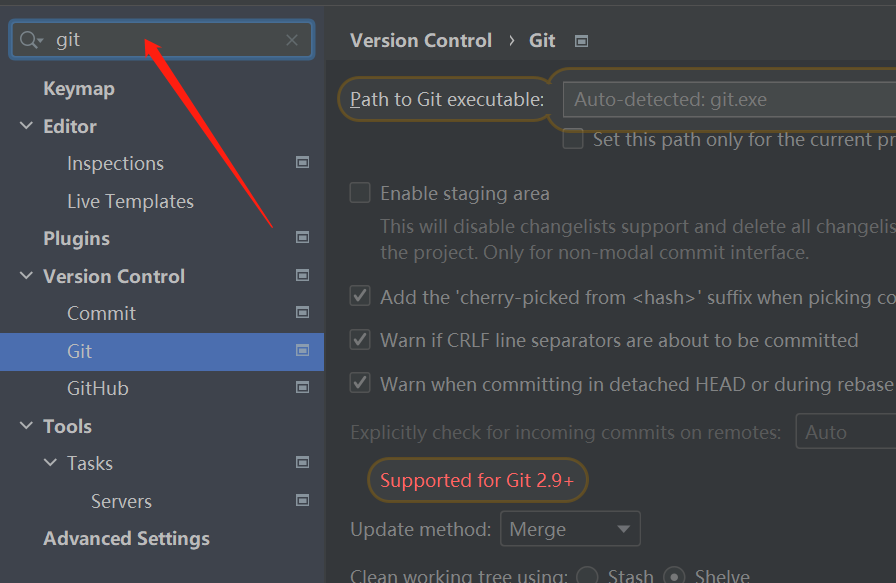Collapse the Editor section in the sidebar
Screen dimensions: 896x583
click(x=25, y=125)
